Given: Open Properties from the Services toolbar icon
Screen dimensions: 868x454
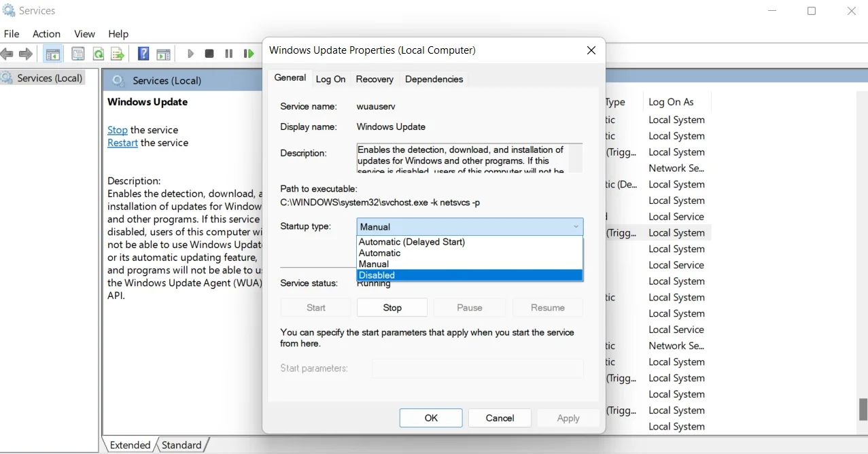Looking at the screenshot, I should [78, 54].
